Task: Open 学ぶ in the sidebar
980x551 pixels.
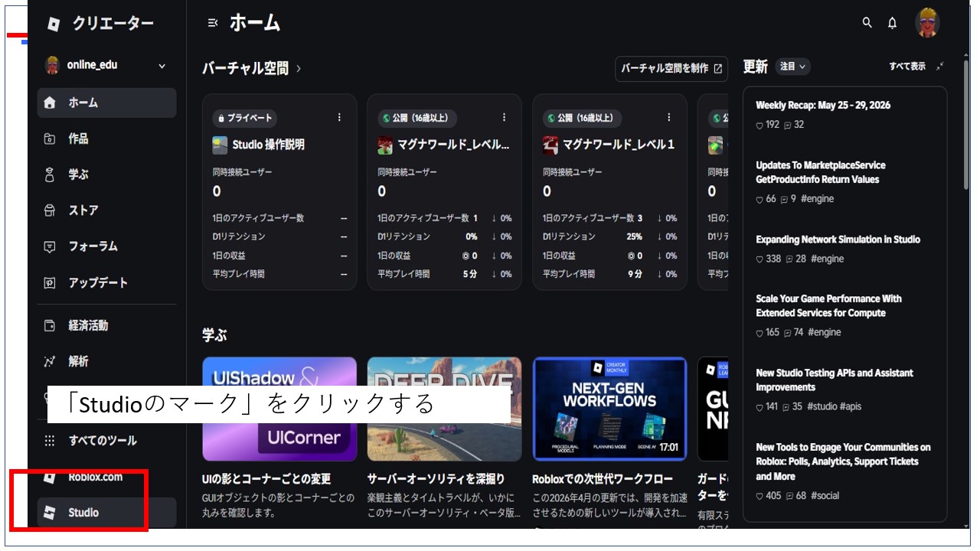Action: point(106,174)
